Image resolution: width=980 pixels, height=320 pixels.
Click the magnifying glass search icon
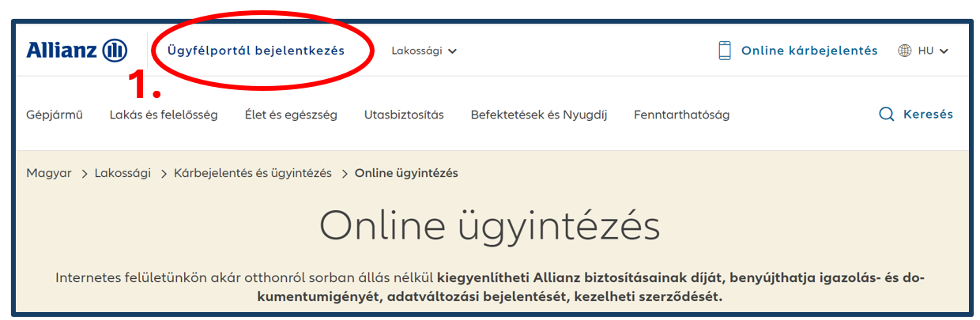[x=887, y=115]
